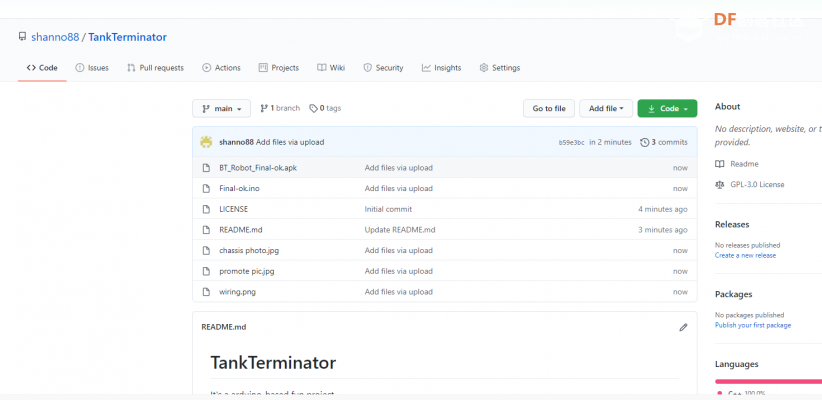Viewport: 822px width, 400px height.
Task: Open commit hash b59e3bc
Action: coord(571,143)
